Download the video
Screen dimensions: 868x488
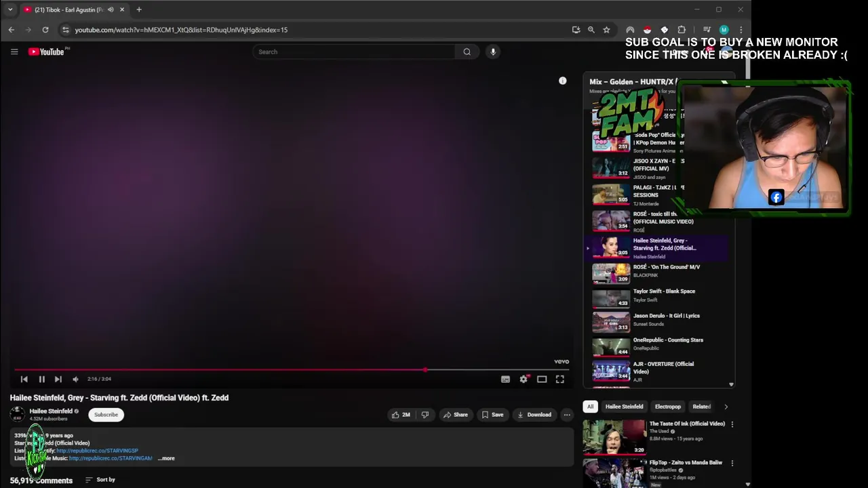[534, 415]
